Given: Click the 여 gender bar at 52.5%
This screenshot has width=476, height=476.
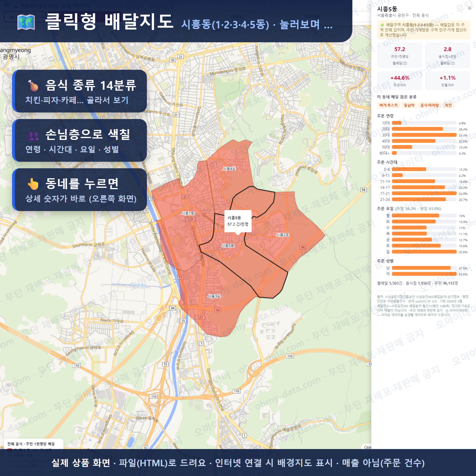Looking at the screenshot, I should (424, 274).
